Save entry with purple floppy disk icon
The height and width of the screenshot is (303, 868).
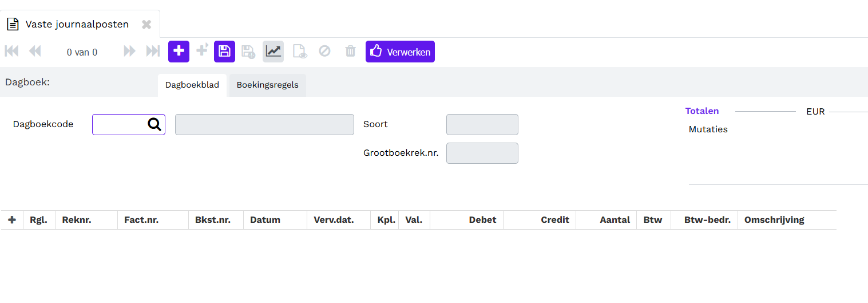point(224,52)
